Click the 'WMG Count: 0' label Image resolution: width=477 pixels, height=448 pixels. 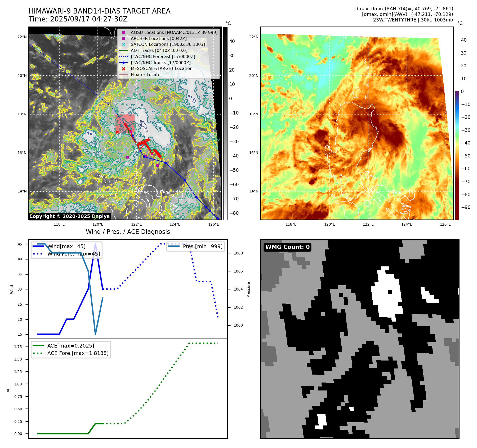[x=287, y=247]
